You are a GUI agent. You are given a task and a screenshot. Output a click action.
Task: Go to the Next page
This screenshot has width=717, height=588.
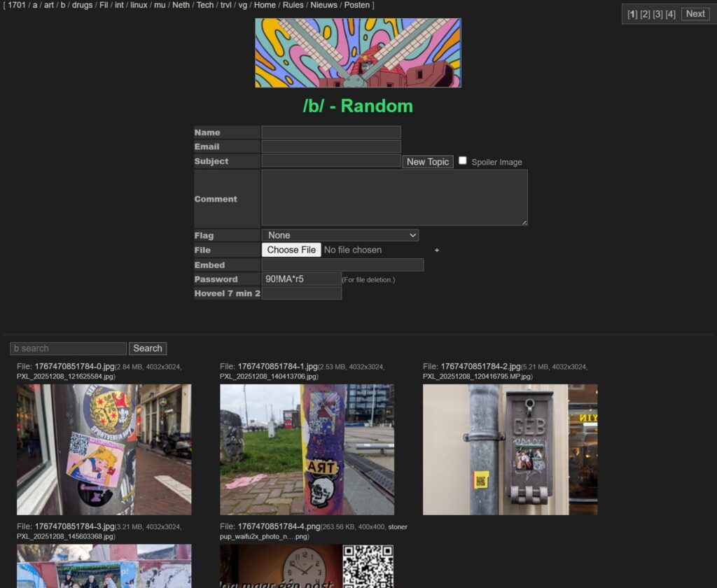[695, 14]
